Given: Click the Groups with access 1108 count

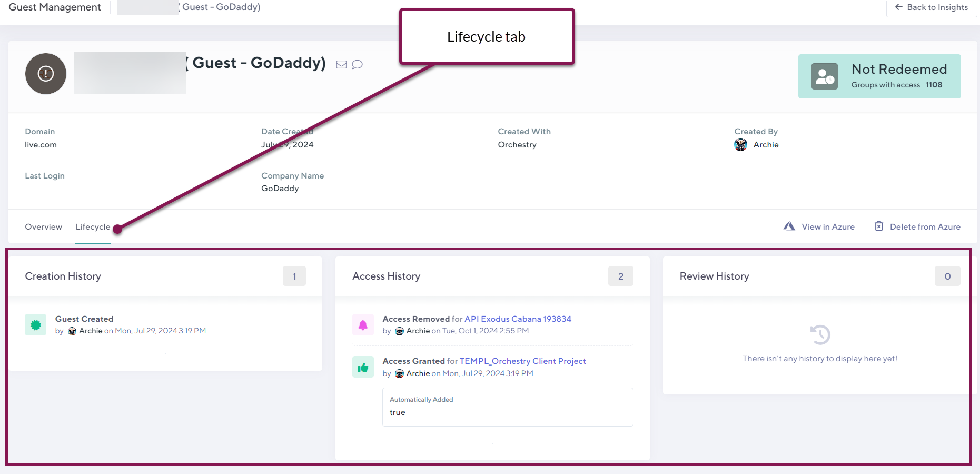Looking at the screenshot, I should 934,85.
